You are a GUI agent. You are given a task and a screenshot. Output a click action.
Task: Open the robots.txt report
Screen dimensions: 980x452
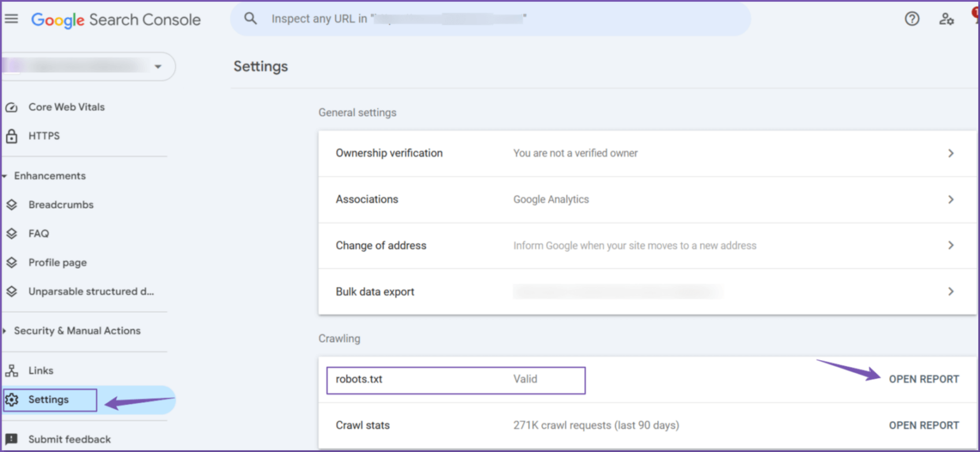point(924,379)
